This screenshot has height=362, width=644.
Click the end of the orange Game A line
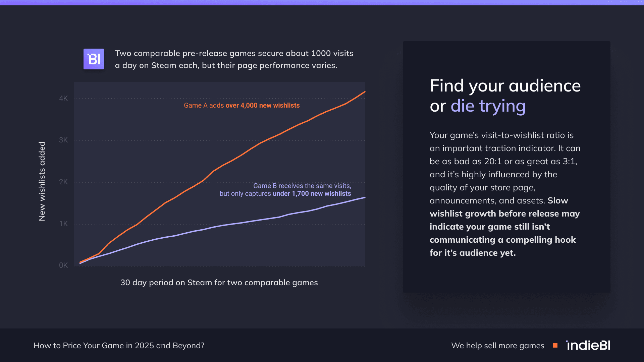364,92
